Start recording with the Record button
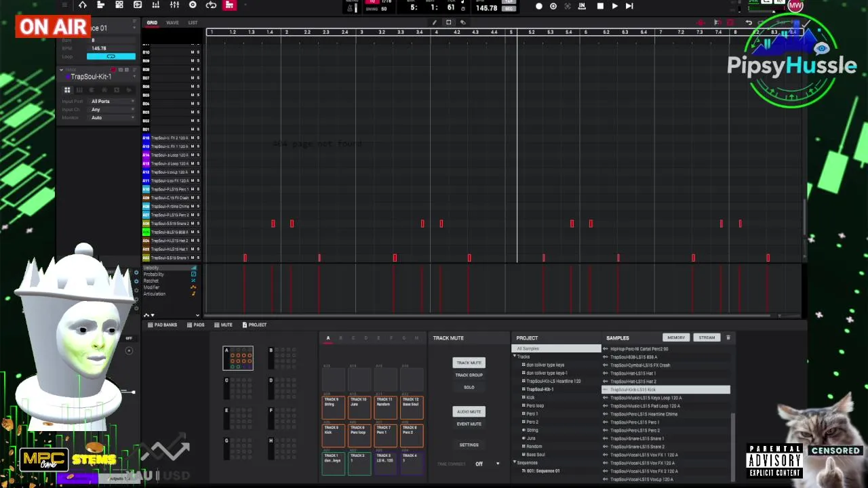The height and width of the screenshot is (488, 868). click(539, 6)
